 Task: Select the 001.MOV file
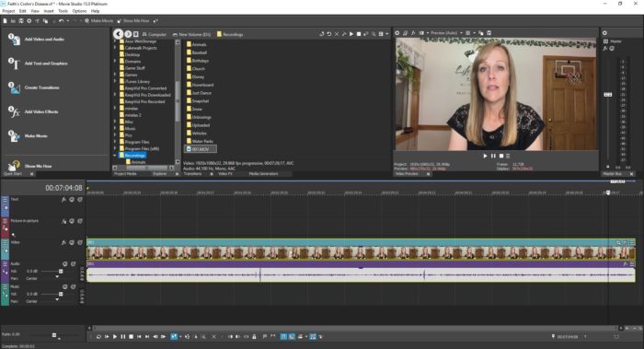tap(200, 149)
